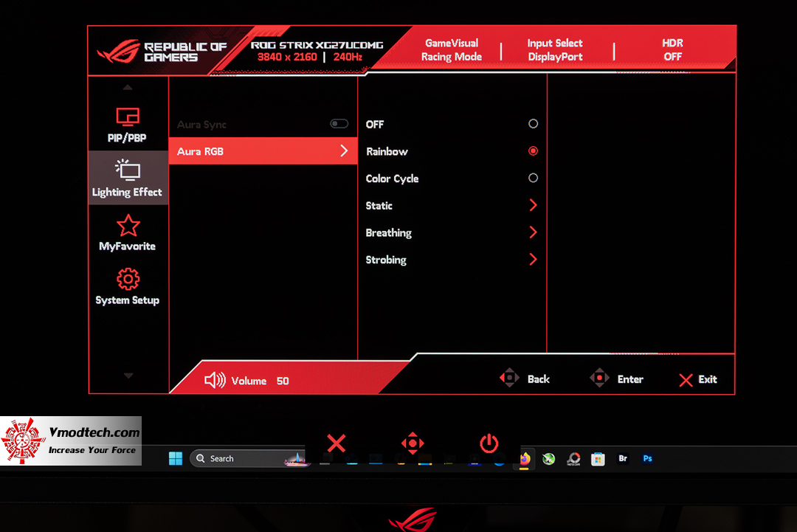This screenshot has width=797, height=532.
Task: Click the Back label in footer
Action: 538,379
